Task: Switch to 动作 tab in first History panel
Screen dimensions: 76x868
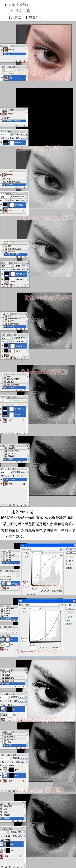Action: [x=12, y=46]
